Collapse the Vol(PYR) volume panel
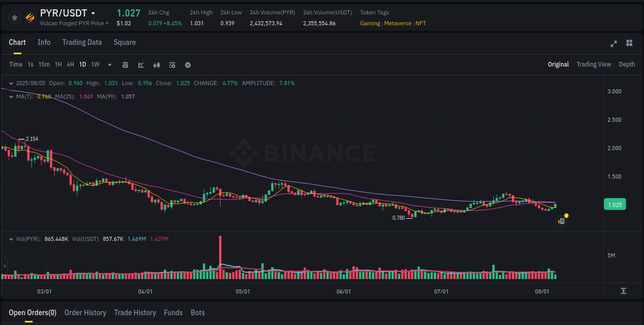644x325 pixels. (11, 239)
